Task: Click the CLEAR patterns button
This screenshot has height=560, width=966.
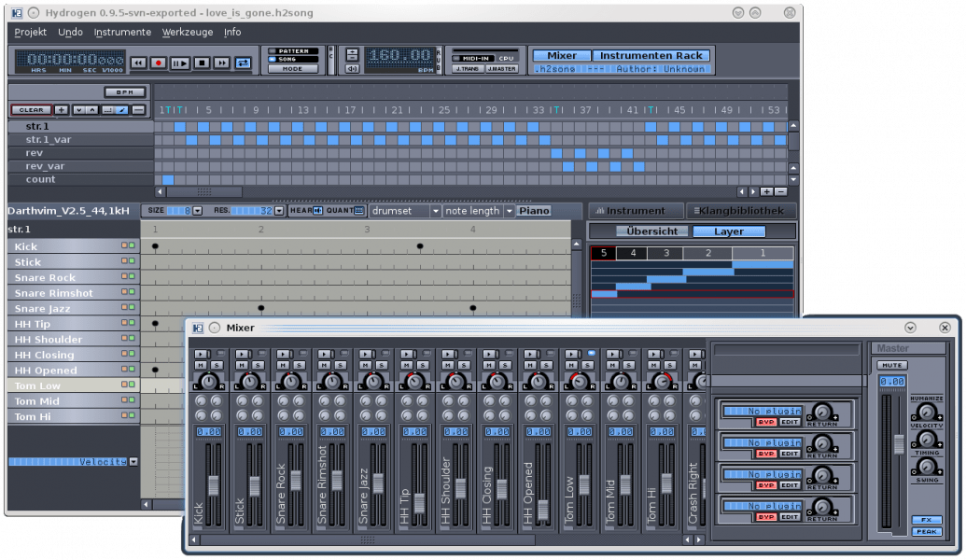Action: (31, 109)
